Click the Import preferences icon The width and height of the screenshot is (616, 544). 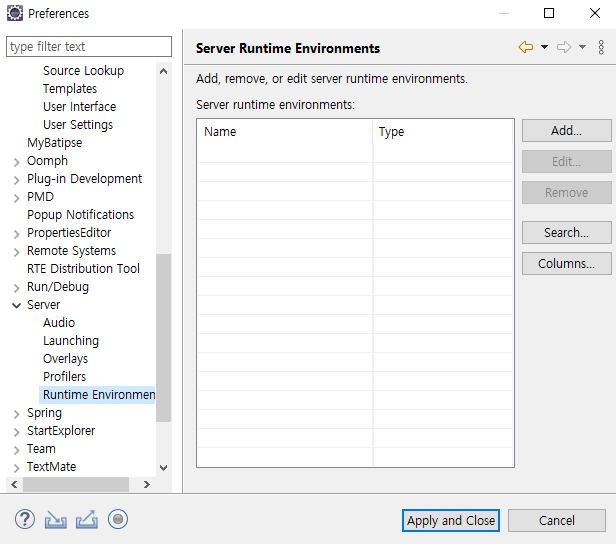coord(55,519)
